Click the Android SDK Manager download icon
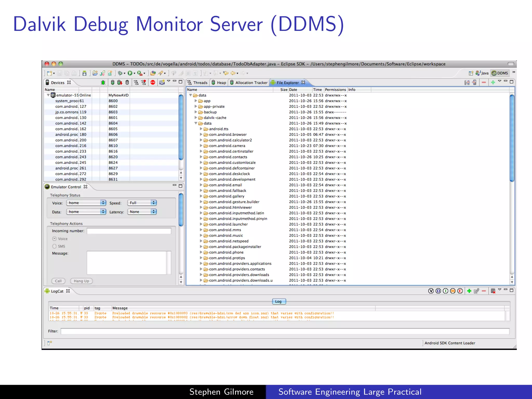Viewport: 532px width, 399px height. tap(84, 73)
